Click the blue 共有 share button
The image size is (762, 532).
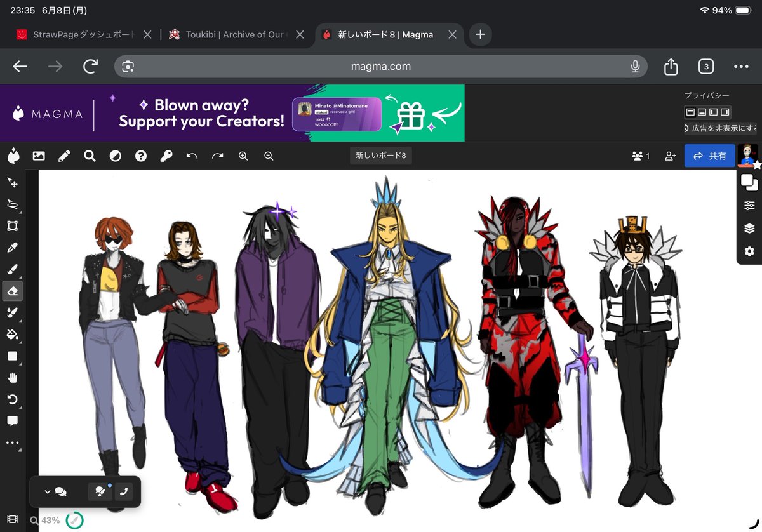click(x=710, y=156)
